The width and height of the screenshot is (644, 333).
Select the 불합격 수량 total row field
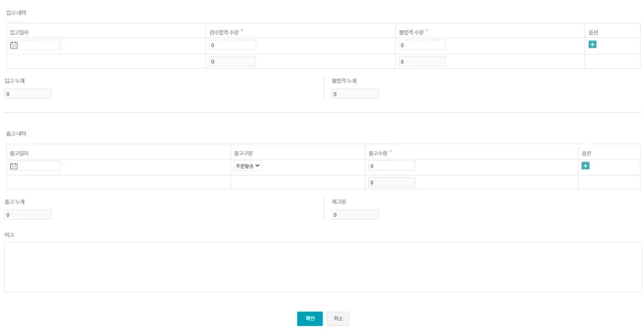coord(422,62)
